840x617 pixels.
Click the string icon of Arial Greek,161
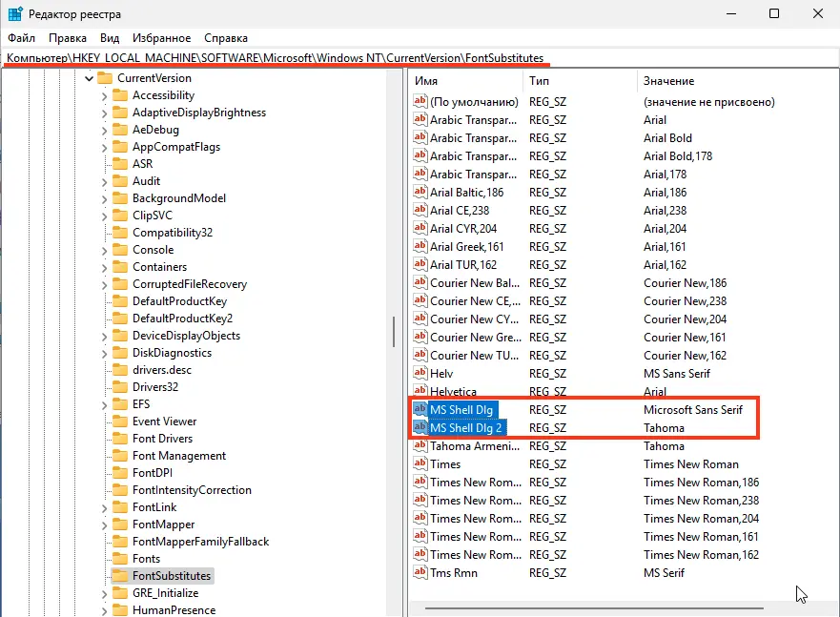(420, 246)
